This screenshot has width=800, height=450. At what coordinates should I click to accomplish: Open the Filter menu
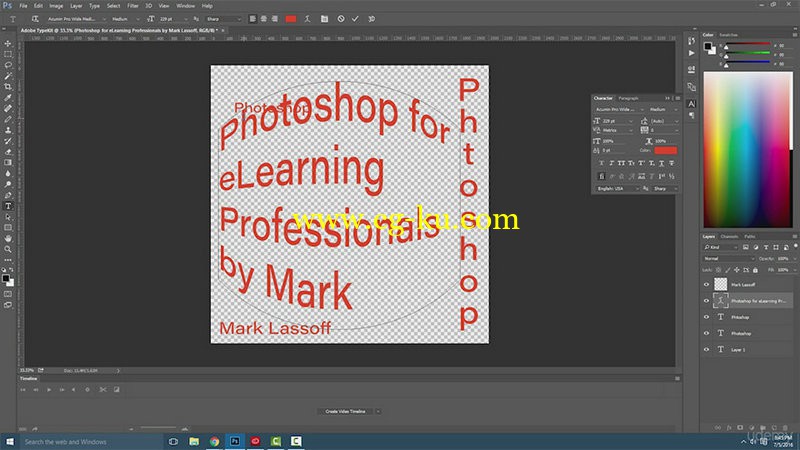133,6
